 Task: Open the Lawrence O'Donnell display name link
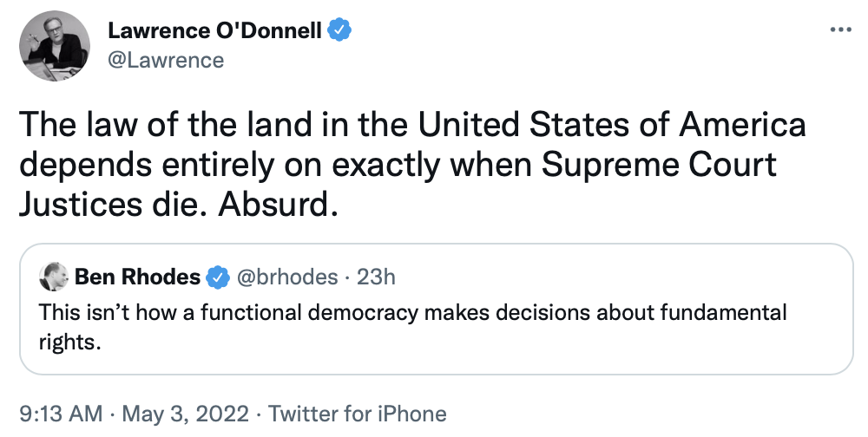pyautogui.click(x=214, y=32)
